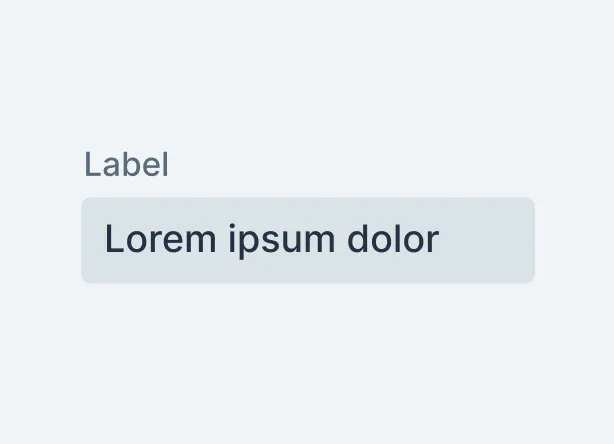Click the word "Lorem" in the field
The image size is (614, 444).
pyautogui.click(x=159, y=240)
